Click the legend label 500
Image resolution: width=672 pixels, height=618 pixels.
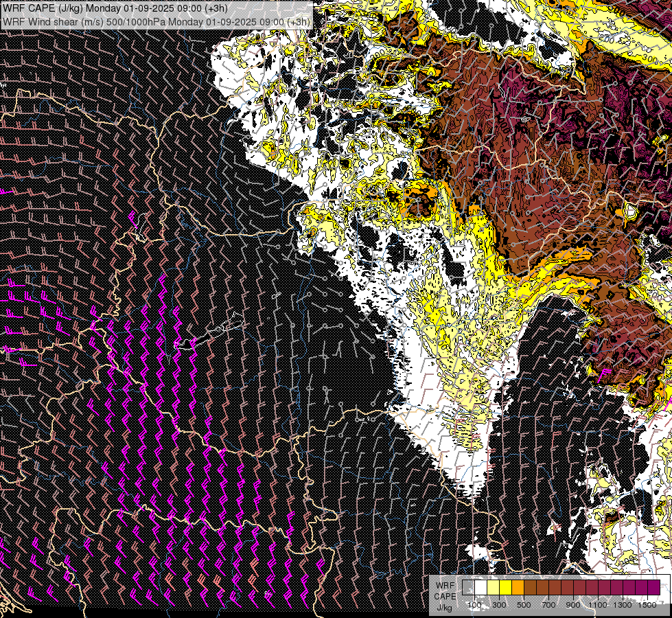coord(524,605)
